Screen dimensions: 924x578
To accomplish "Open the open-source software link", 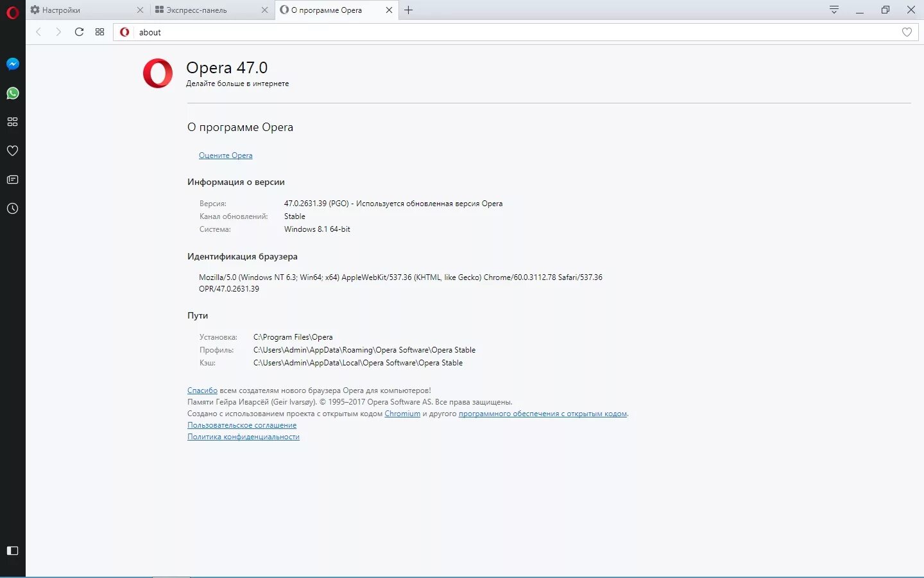I will pos(542,414).
